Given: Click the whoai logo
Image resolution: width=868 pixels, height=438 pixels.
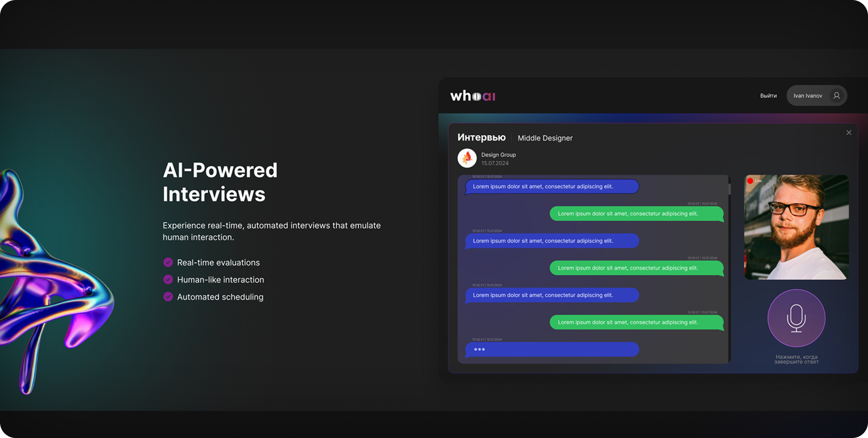Looking at the screenshot, I should [472, 96].
